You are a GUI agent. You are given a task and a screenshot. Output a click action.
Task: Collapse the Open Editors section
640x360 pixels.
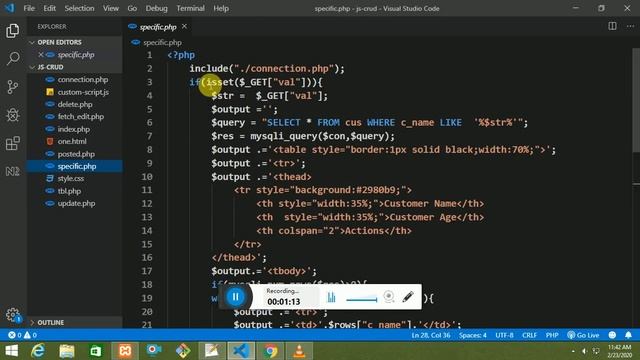75,42
